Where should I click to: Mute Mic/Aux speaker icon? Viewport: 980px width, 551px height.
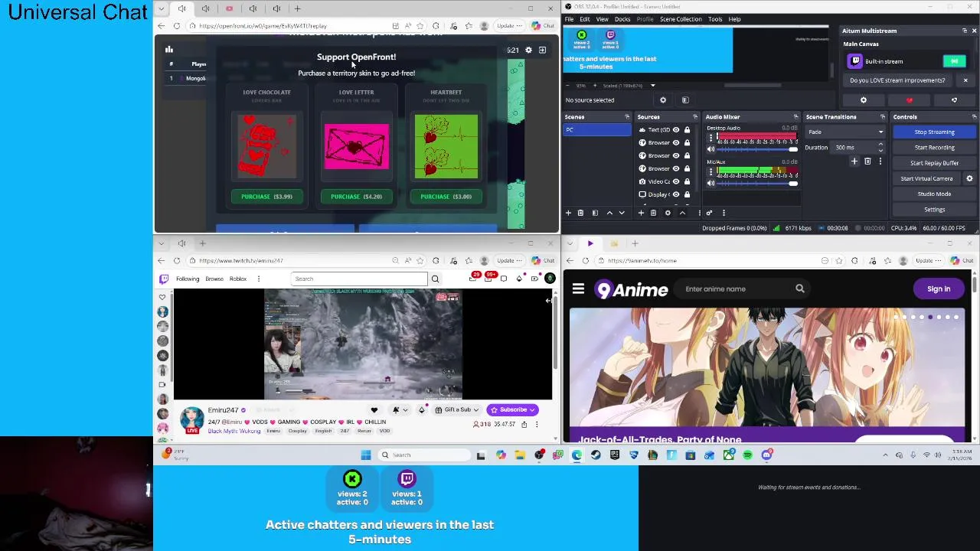[710, 183]
